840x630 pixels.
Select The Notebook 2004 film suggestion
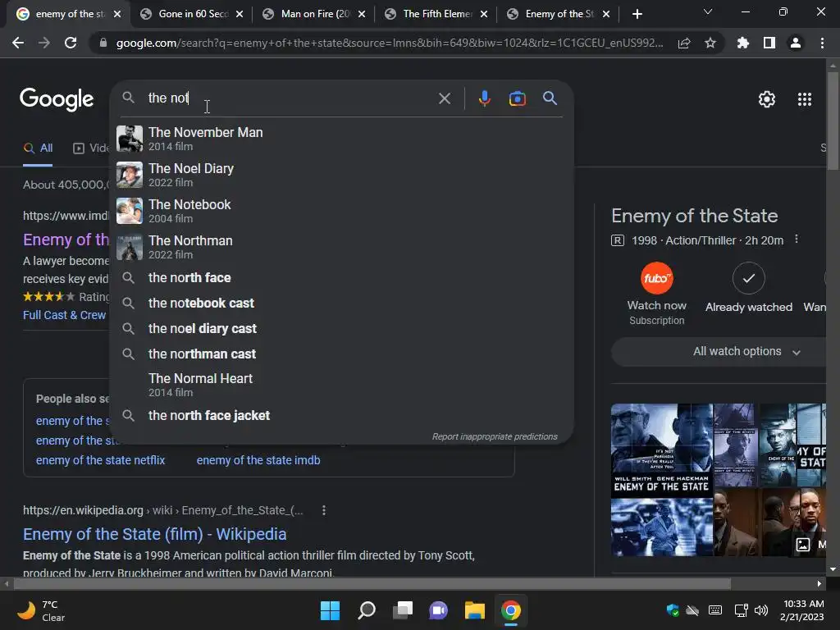point(342,211)
